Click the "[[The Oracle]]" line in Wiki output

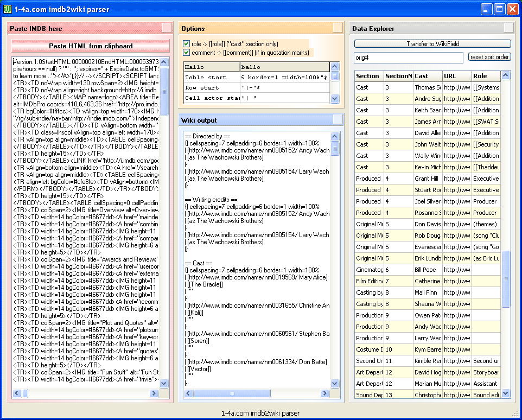click(205, 284)
